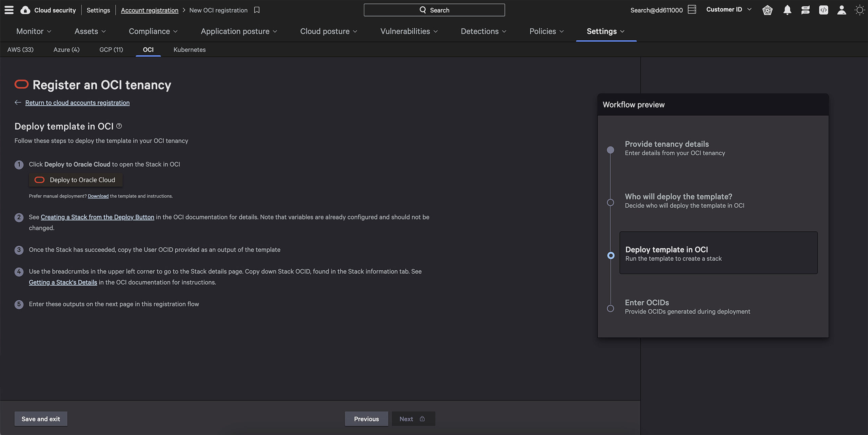Click the Workflow preview panel header
The image size is (868, 435).
[x=713, y=105]
